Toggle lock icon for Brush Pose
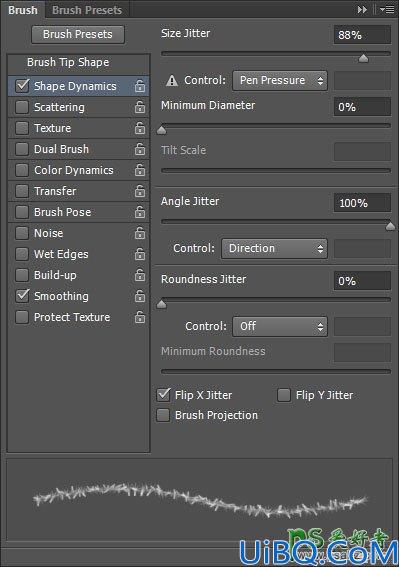This screenshot has height=567, width=399. [x=140, y=212]
